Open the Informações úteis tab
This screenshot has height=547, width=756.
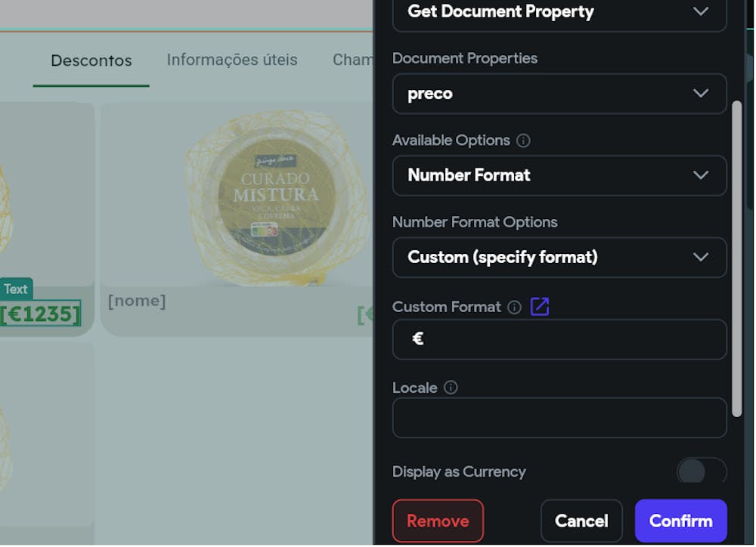pyautogui.click(x=232, y=60)
